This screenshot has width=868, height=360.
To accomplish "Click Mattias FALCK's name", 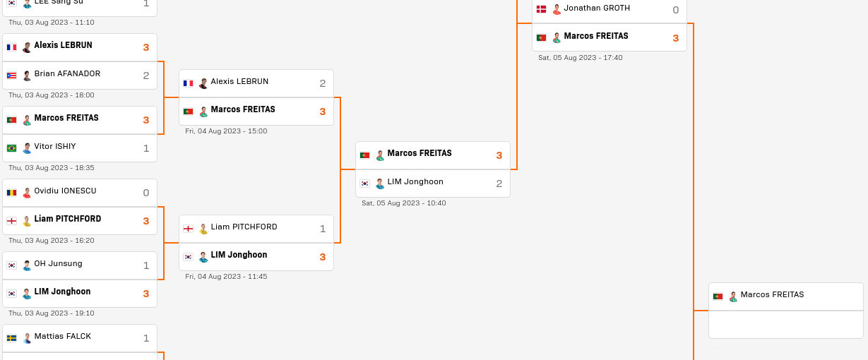I will point(63,337).
